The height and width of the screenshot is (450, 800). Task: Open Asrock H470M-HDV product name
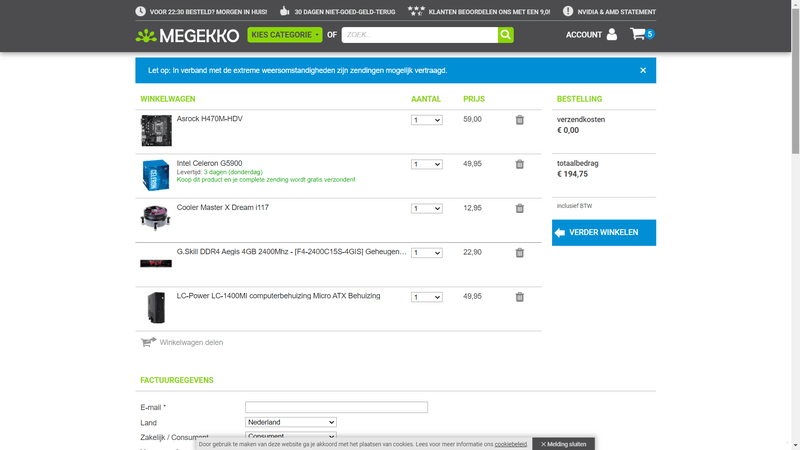210,119
